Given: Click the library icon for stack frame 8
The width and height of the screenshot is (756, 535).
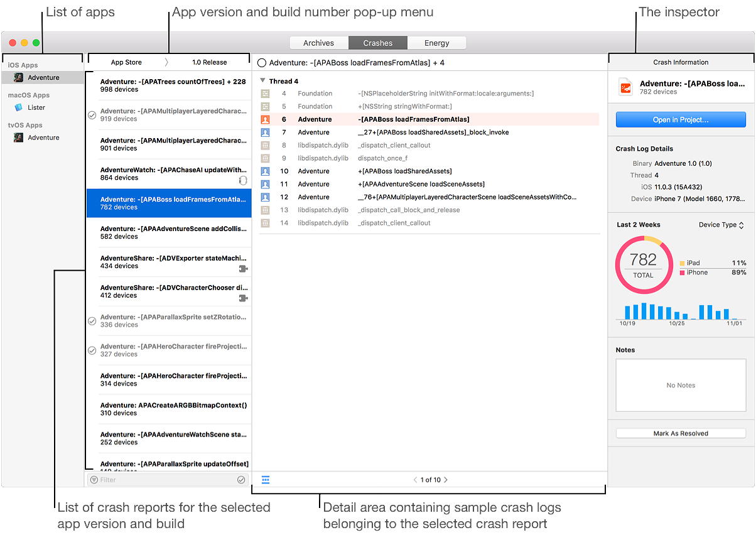Looking at the screenshot, I should [x=265, y=145].
